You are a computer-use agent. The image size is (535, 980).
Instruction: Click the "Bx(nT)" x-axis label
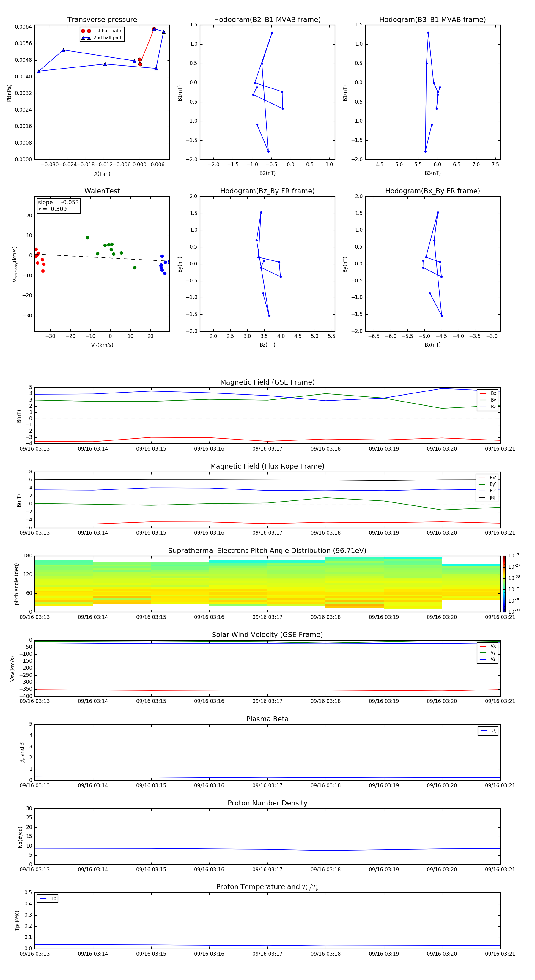click(432, 345)
